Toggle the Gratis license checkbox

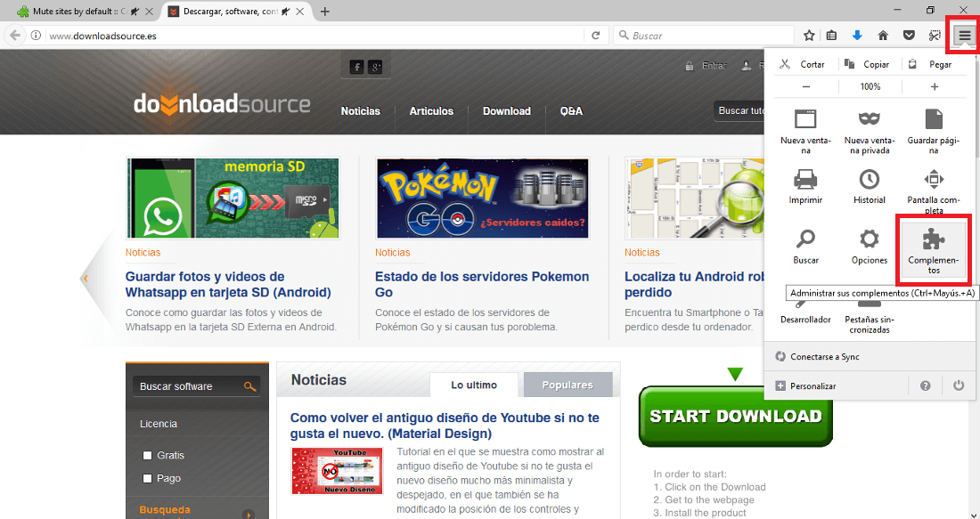(x=148, y=455)
